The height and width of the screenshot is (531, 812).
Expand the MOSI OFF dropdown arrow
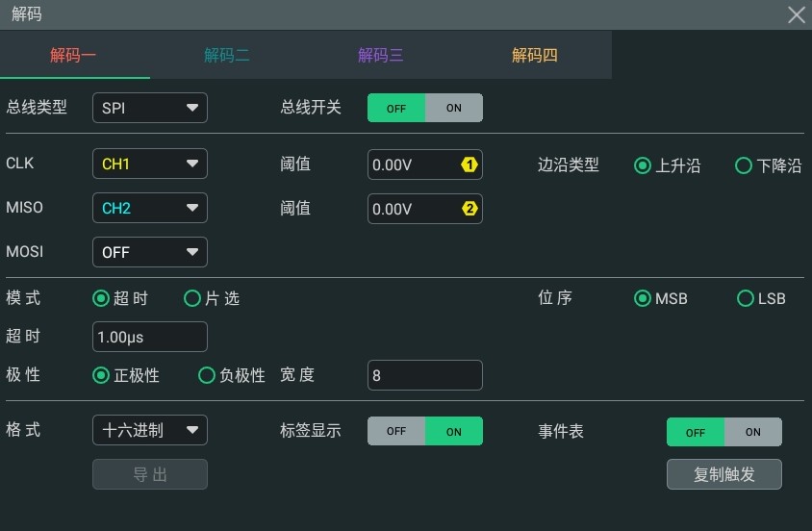192,252
